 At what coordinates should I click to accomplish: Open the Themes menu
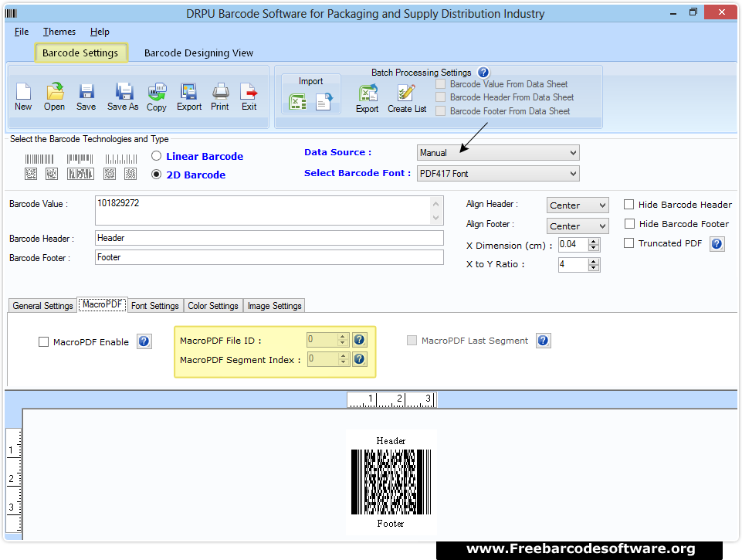pos(59,32)
